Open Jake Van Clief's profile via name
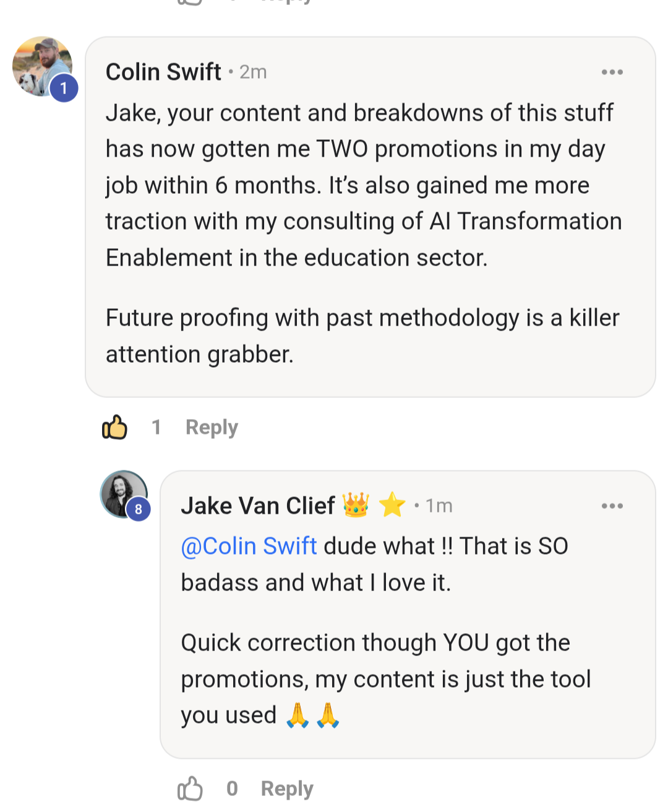This screenshot has height=812, width=668. coord(258,506)
